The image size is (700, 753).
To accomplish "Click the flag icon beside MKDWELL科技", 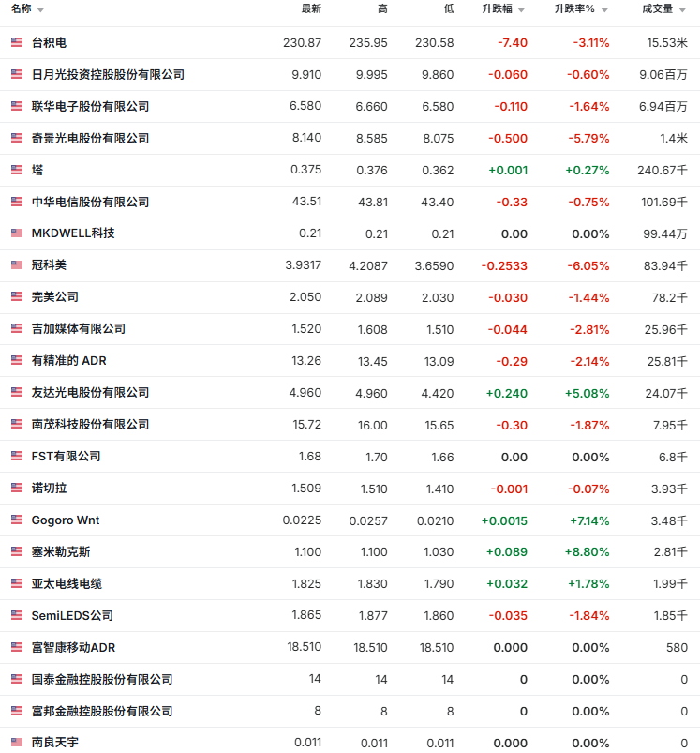I will click(x=17, y=233).
